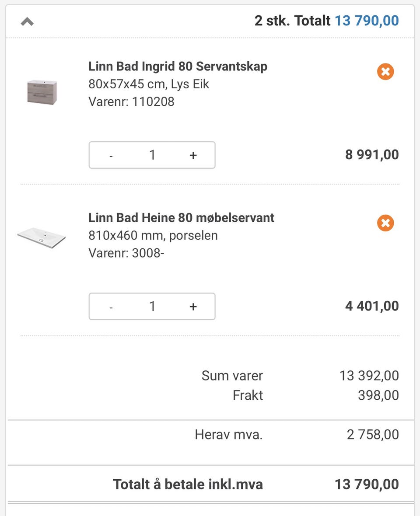Click the blue 13 790,00 header total

(367, 21)
